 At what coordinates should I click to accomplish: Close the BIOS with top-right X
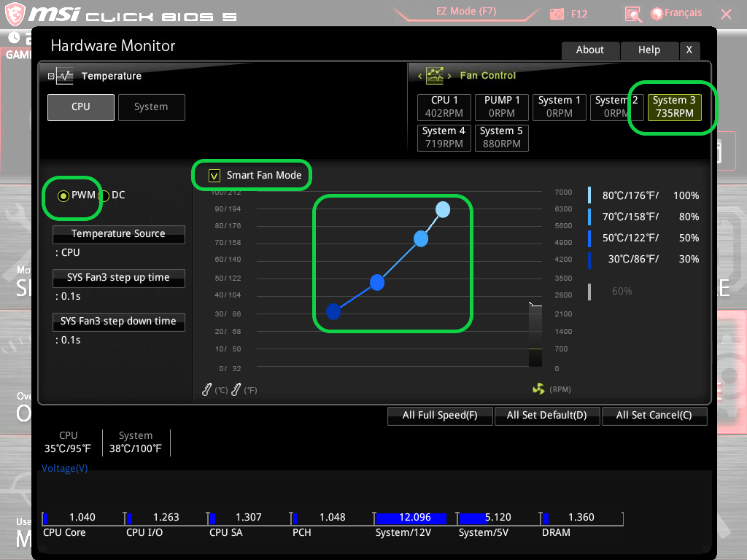click(726, 15)
